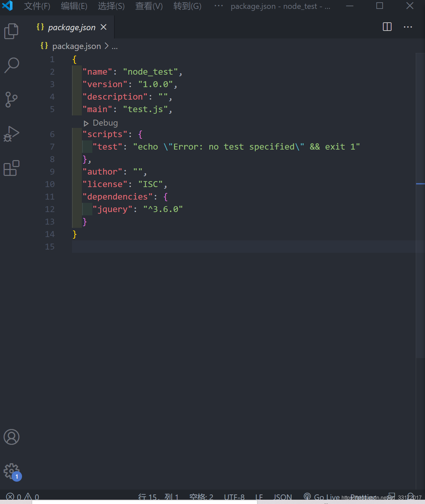Click the "jquery" key
This screenshot has height=504, width=425.
coord(112,209)
